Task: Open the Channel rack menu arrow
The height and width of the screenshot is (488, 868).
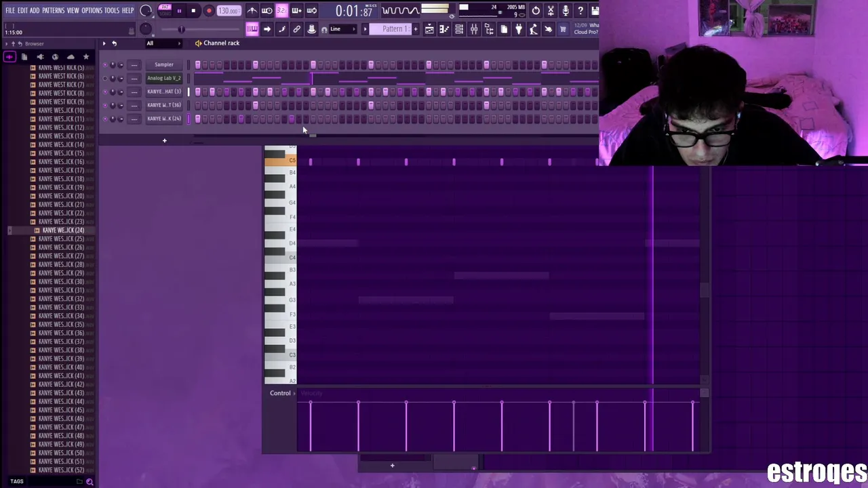Action: tap(104, 43)
